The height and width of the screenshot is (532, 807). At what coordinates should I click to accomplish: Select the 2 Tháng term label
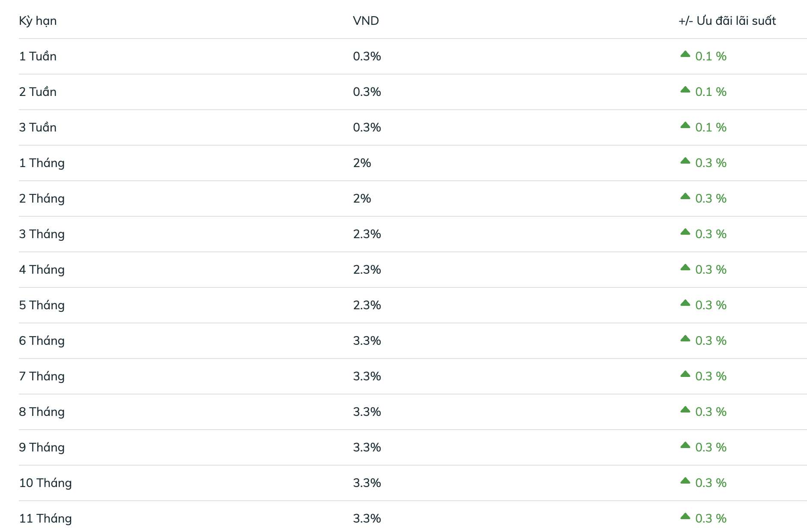(42, 199)
